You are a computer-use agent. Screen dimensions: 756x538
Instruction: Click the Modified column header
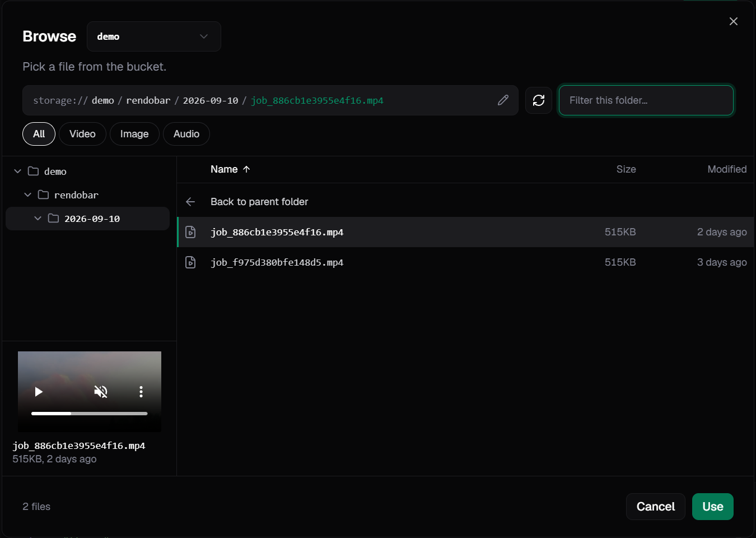pos(727,169)
